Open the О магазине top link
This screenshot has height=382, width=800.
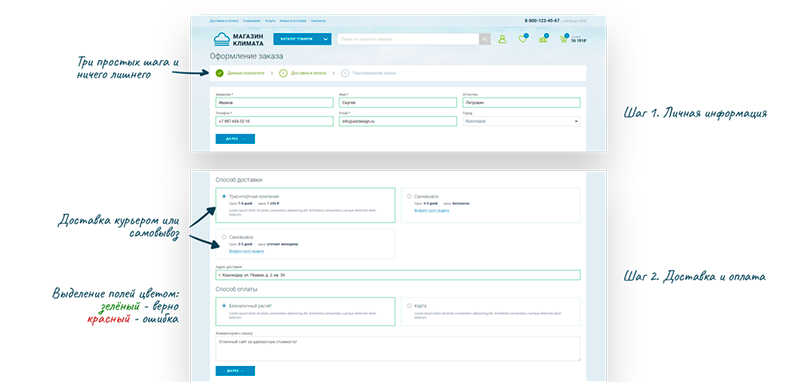click(252, 21)
